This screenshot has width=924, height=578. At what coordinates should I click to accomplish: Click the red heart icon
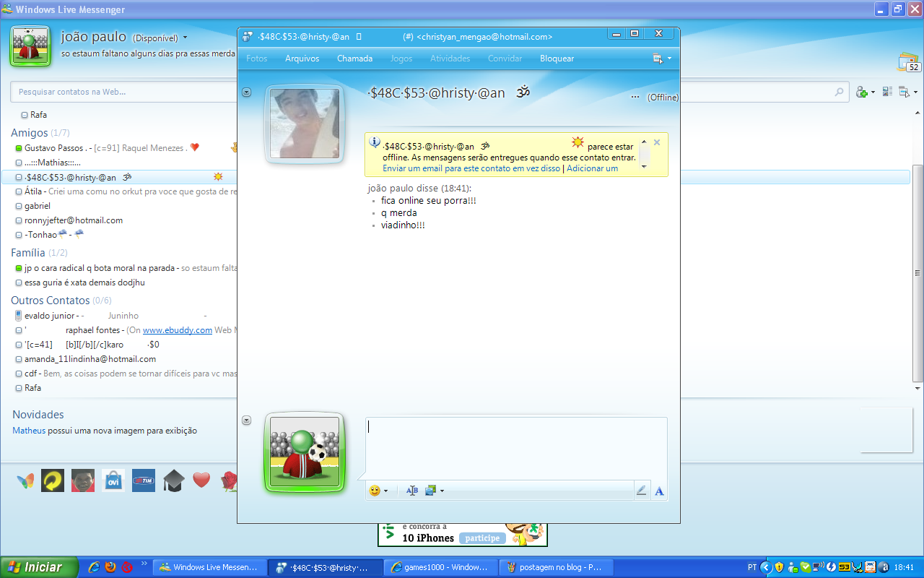201,480
